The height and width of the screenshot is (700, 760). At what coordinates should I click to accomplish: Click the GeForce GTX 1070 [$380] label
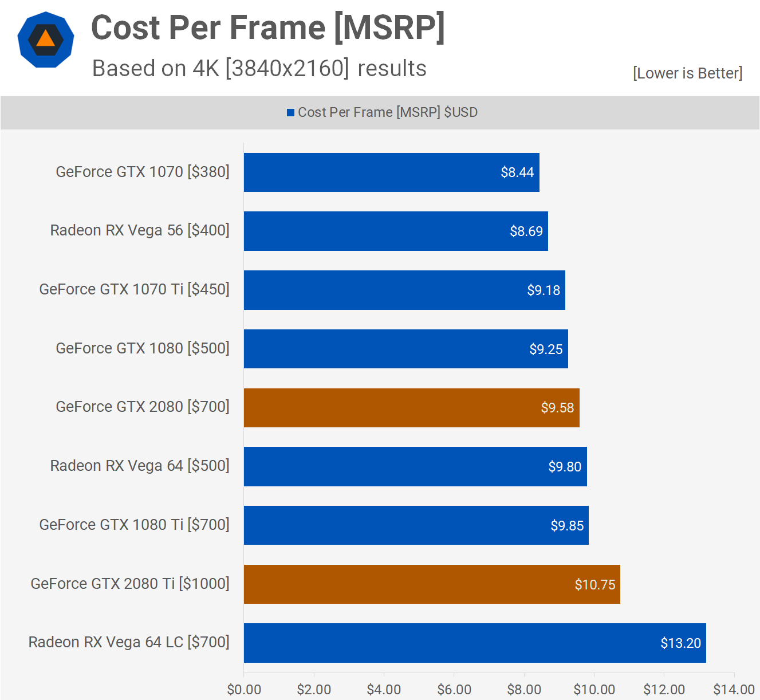pos(143,172)
